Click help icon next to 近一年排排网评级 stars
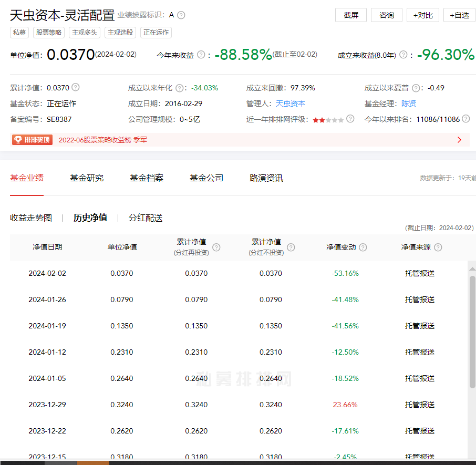The width and height of the screenshot is (476, 465). click(x=350, y=119)
